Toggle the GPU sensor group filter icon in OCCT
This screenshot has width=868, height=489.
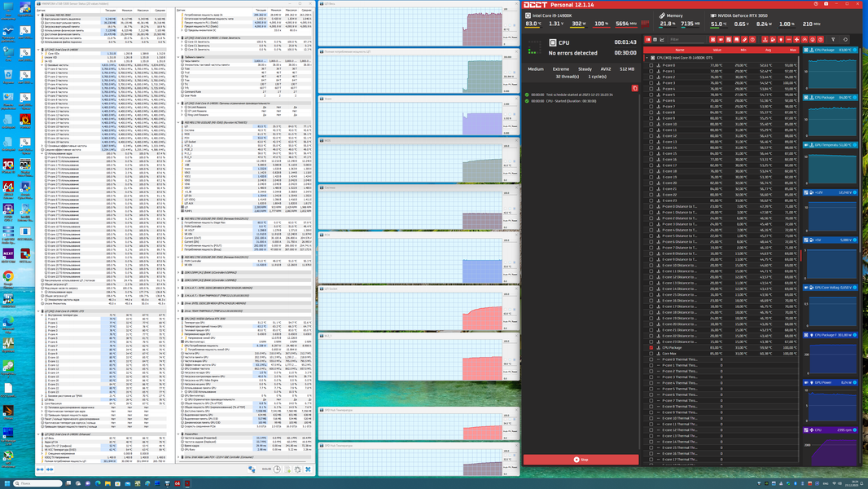721,39
